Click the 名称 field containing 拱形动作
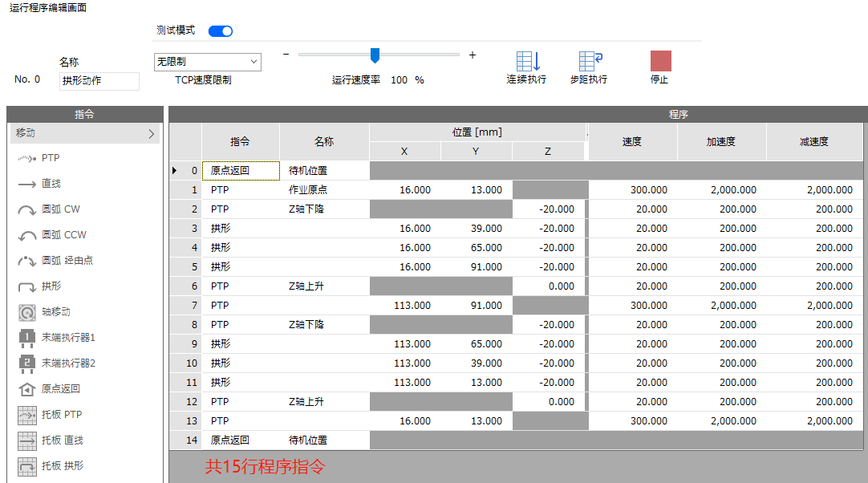Image resolution: width=868 pixels, height=483 pixels. [99, 81]
